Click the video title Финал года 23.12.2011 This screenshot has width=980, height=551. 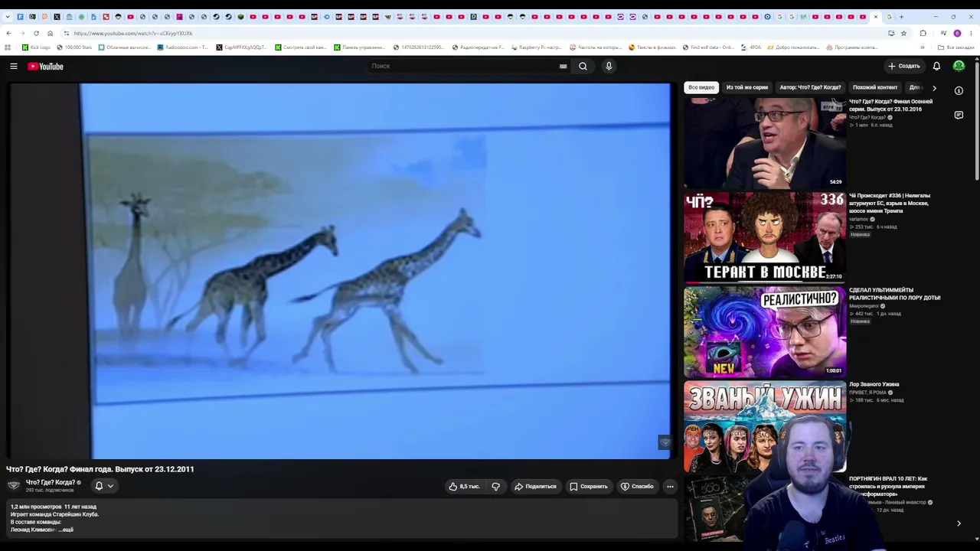[x=100, y=469]
